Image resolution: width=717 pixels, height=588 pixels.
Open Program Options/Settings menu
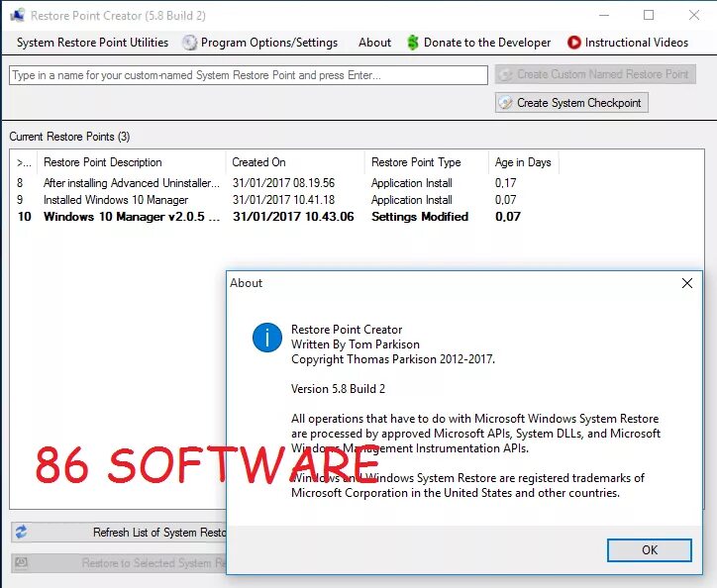[269, 43]
